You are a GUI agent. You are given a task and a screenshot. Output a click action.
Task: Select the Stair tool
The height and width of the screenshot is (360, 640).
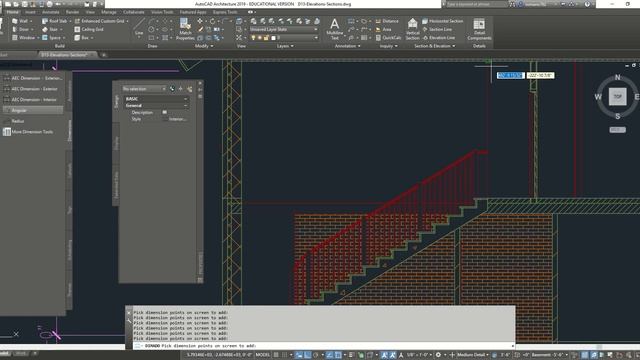[50, 29]
